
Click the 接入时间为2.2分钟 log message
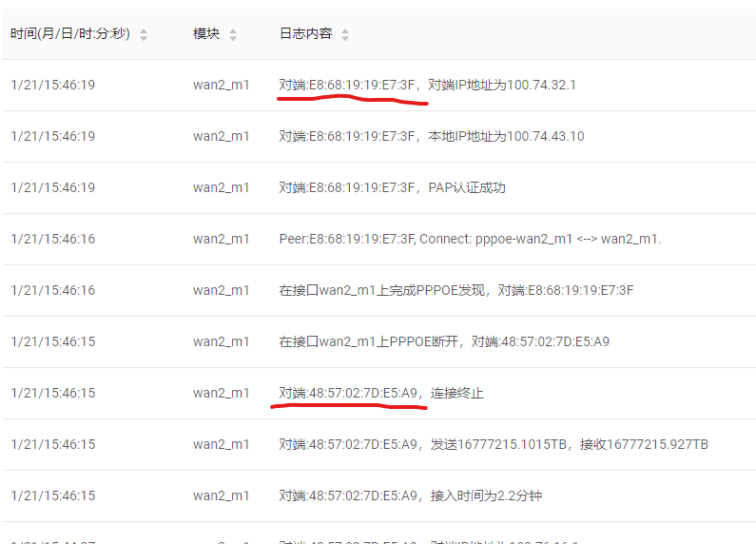tap(410, 495)
